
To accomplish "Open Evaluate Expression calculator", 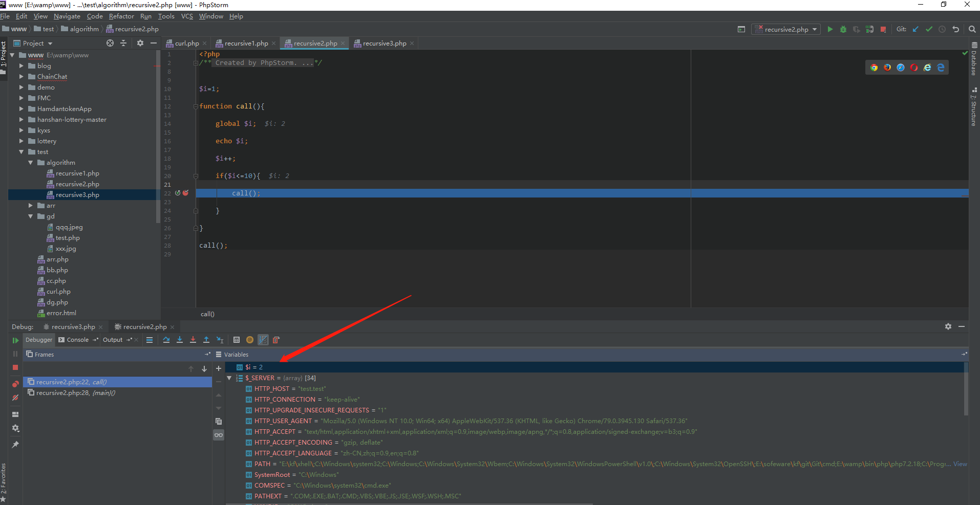I will click(x=237, y=340).
